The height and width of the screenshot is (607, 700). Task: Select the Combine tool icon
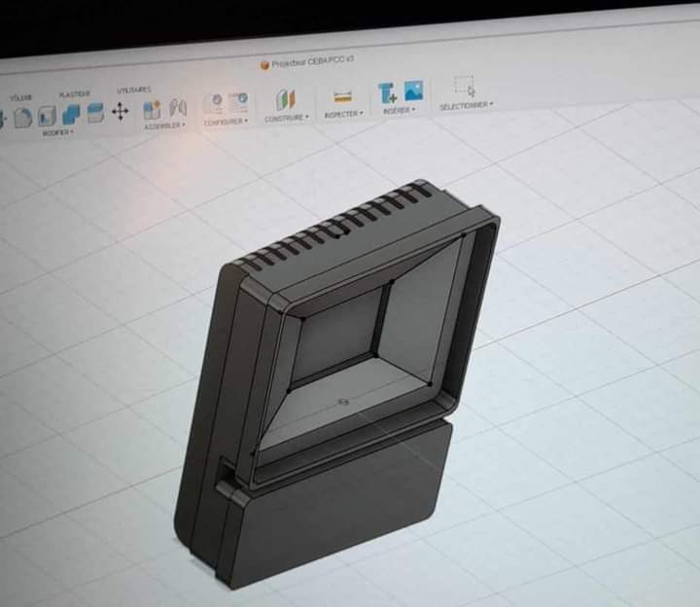click(x=71, y=114)
